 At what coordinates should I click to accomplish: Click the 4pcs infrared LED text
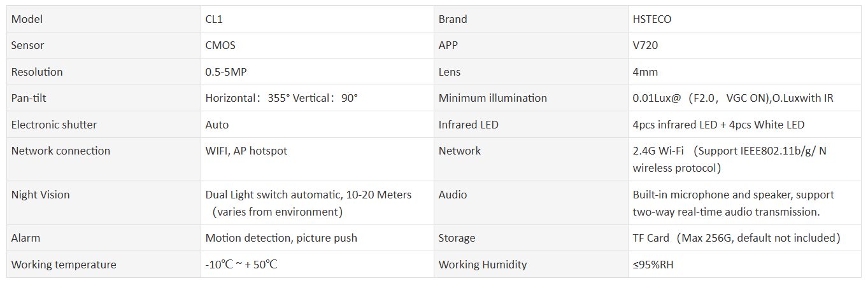coord(718,125)
